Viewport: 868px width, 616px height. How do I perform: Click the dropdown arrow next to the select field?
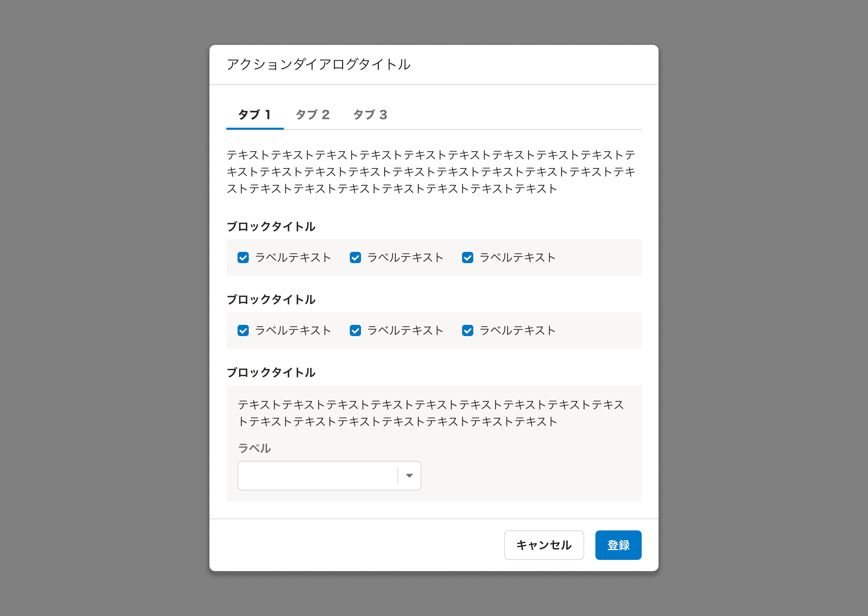(x=410, y=475)
